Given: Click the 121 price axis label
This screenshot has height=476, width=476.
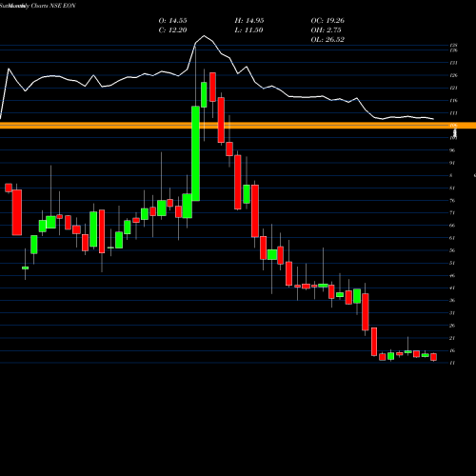Looking at the screenshot, I should [x=453, y=88].
